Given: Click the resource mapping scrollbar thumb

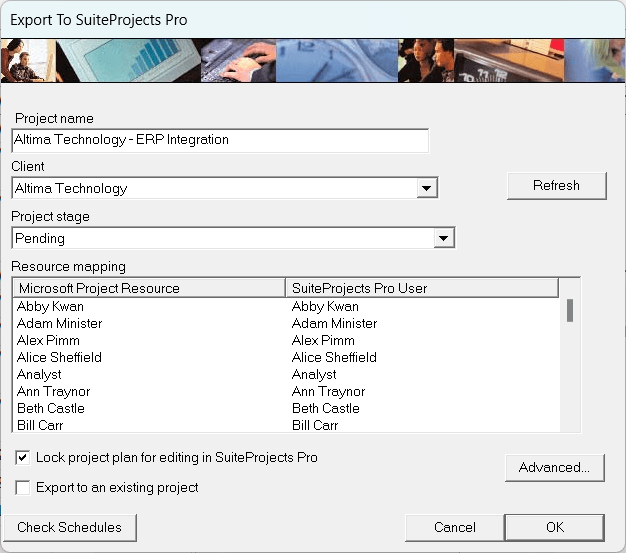Looking at the screenshot, I should click(x=570, y=310).
